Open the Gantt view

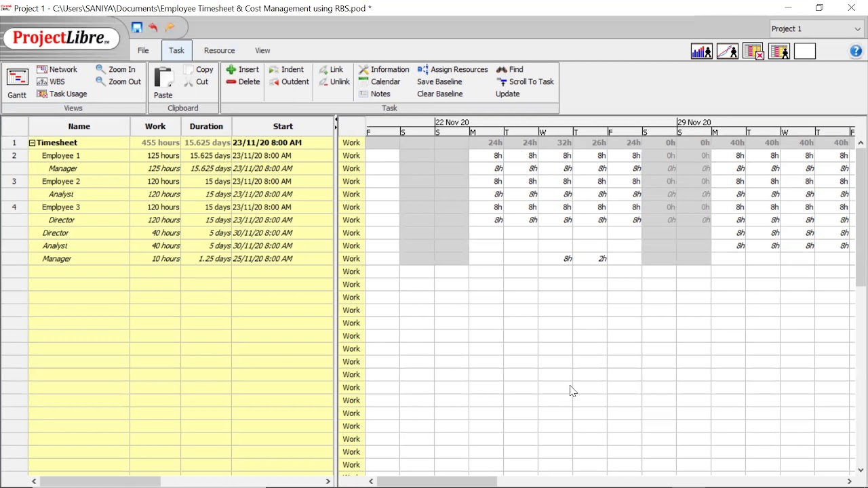pos(17,83)
